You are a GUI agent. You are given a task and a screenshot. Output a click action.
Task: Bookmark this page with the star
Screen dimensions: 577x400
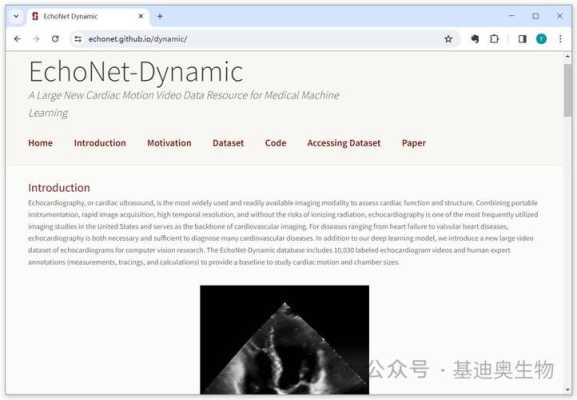point(448,39)
